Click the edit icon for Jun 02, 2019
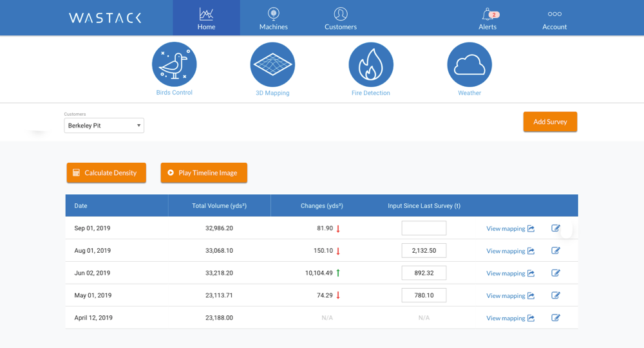 point(556,273)
